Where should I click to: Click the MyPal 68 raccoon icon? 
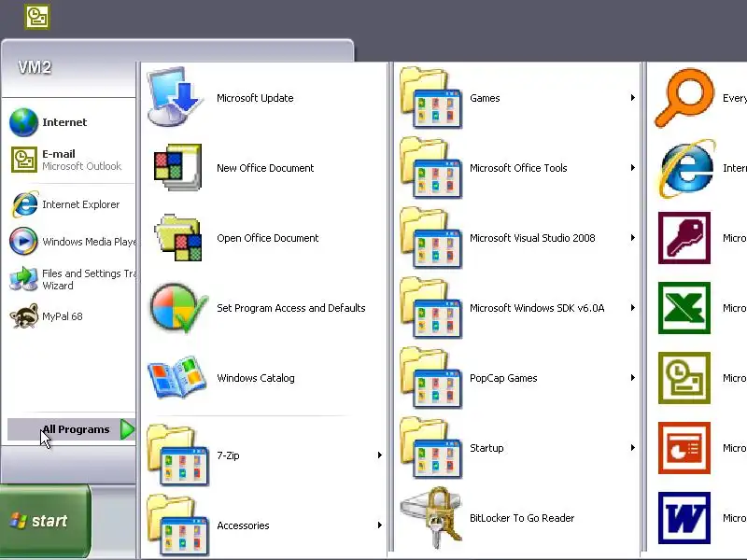[24, 316]
